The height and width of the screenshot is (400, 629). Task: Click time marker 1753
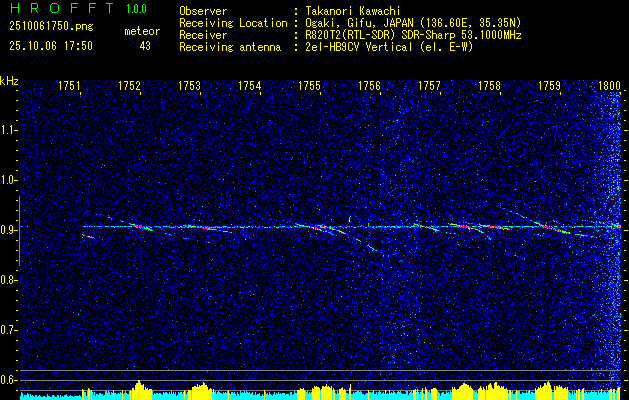(189, 85)
